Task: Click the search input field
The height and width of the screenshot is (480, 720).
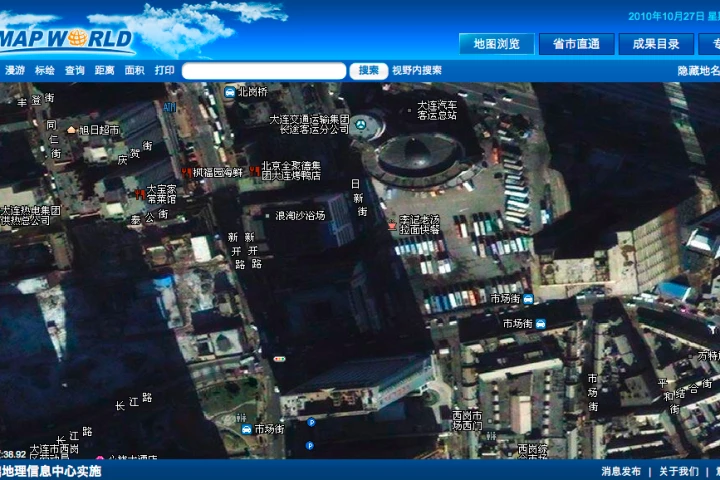Action: pyautogui.click(x=264, y=71)
